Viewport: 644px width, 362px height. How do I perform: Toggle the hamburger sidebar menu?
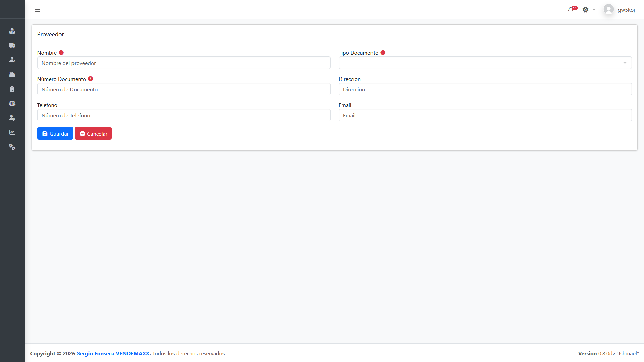38,10
